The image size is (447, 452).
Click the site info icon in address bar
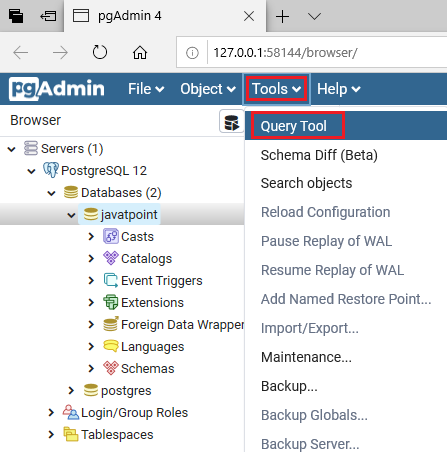pos(192,53)
